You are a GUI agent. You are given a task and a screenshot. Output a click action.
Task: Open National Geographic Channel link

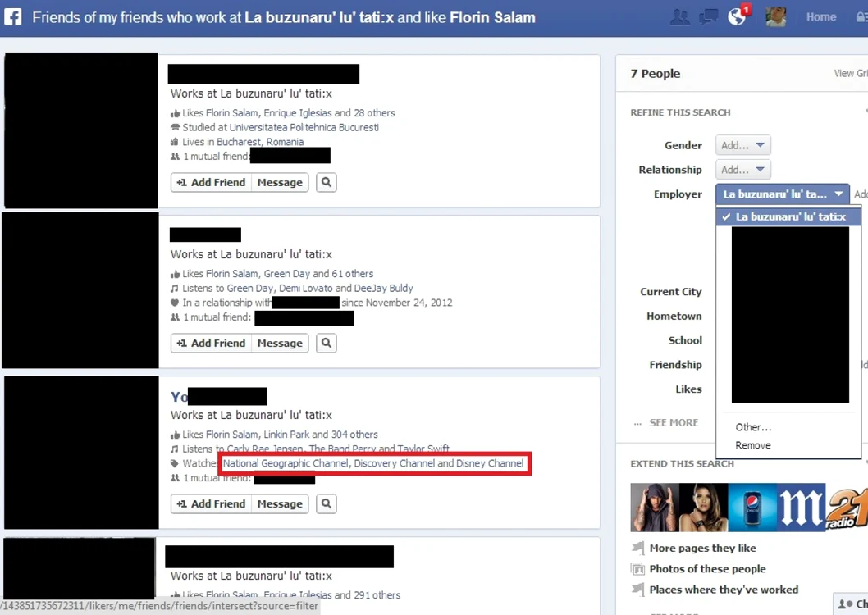(x=286, y=463)
